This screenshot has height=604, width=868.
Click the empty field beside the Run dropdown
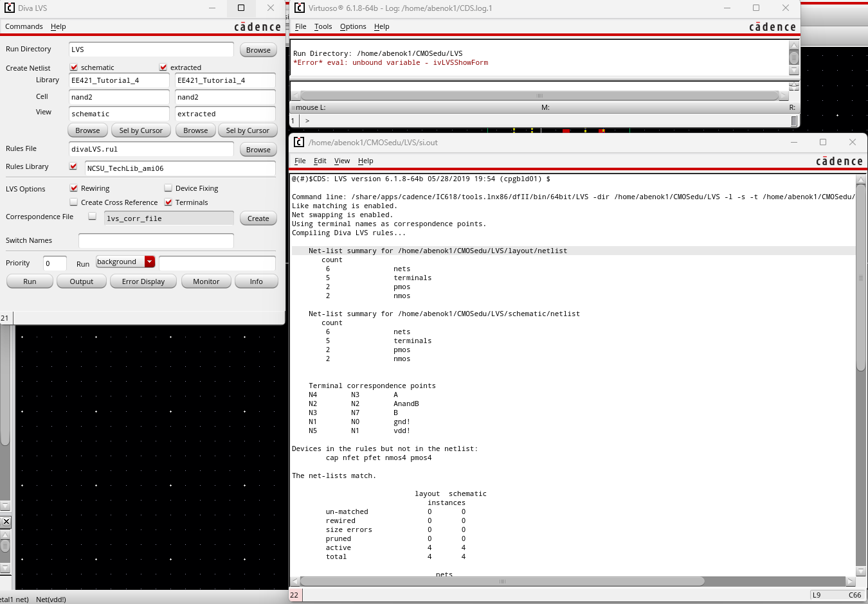pos(217,263)
